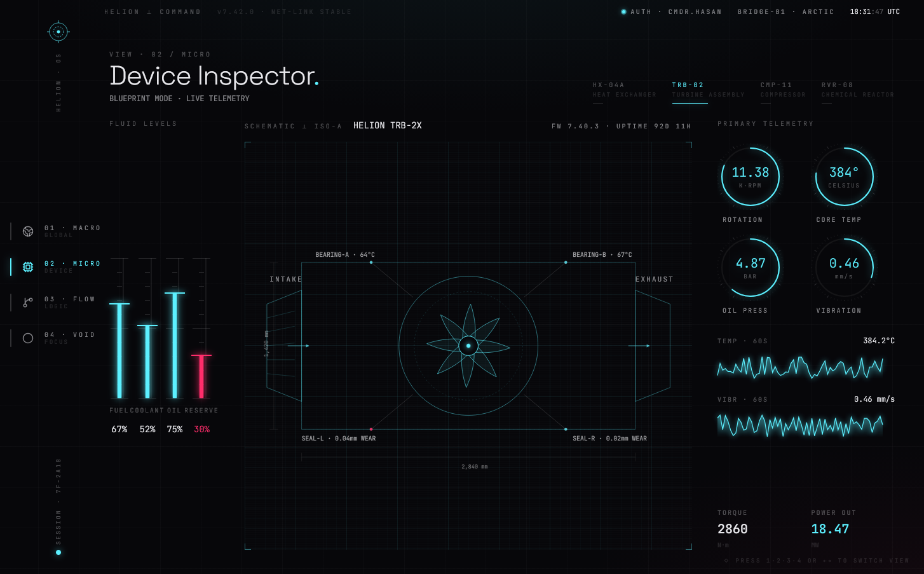Image resolution: width=924 pixels, height=574 pixels.
Task: Open the 02 Micro view
Action: coord(56,267)
